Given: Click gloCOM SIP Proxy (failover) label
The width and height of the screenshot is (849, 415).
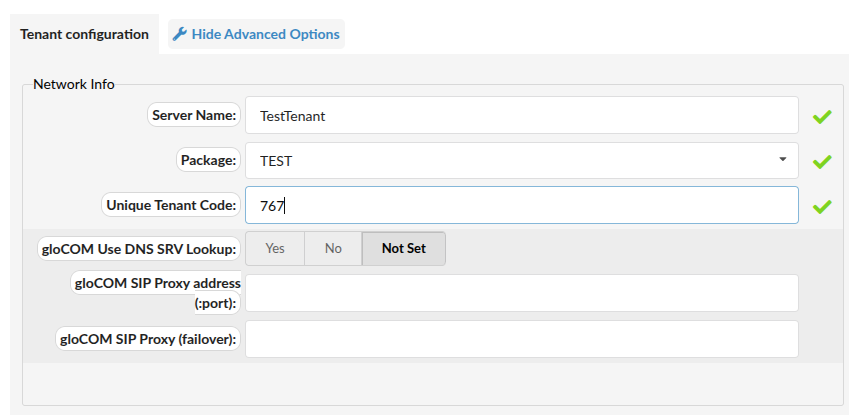Looking at the screenshot, I should [148, 339].
